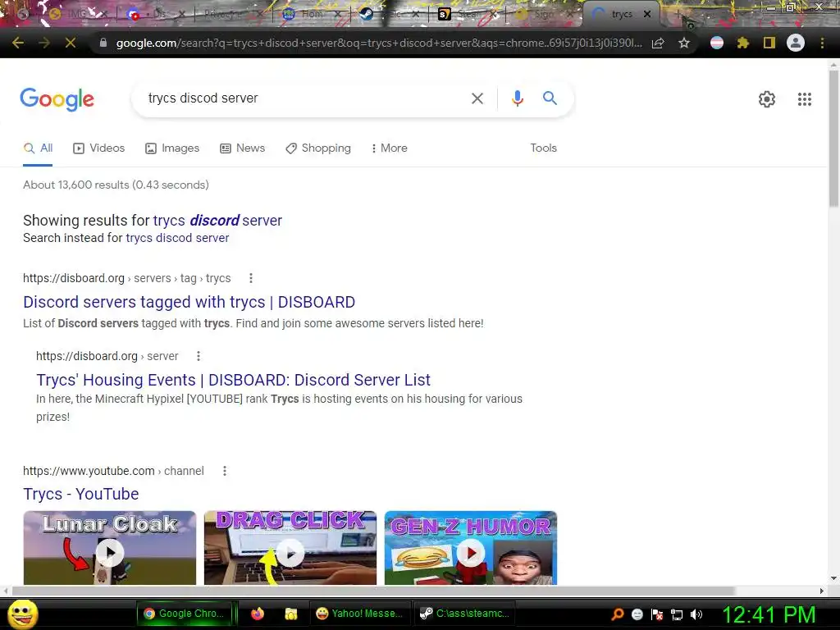The height and width of the screenshot is (630, 840).
Task: Submit the search with the magnifier icon
Action: coord(550,98)
